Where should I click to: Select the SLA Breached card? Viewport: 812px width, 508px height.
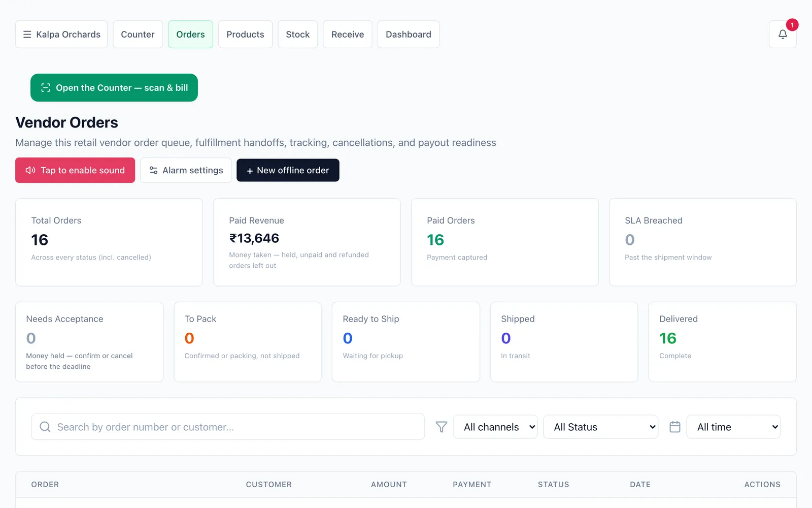[703, 242]
